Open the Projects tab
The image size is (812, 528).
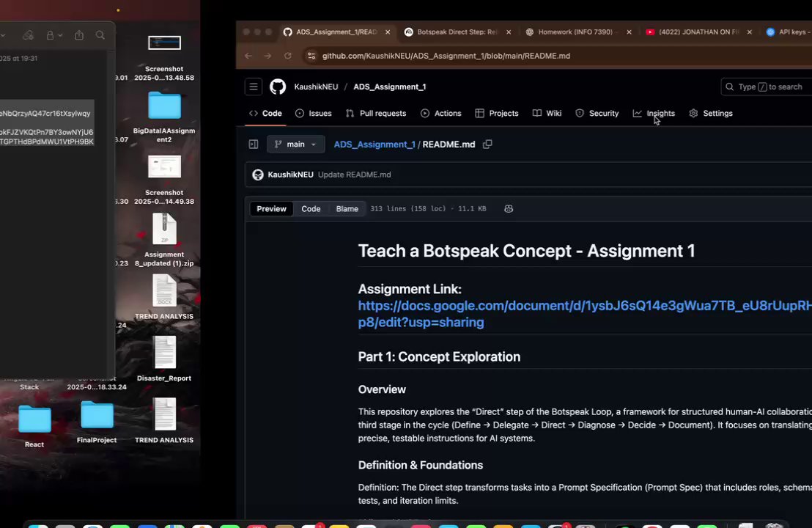(497, 113)
